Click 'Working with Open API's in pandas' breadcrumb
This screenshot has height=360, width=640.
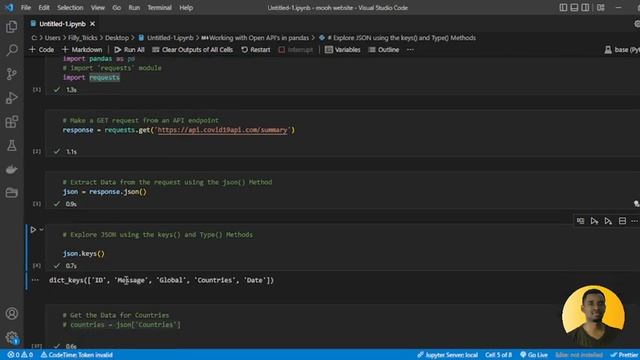tap(256, 38)
